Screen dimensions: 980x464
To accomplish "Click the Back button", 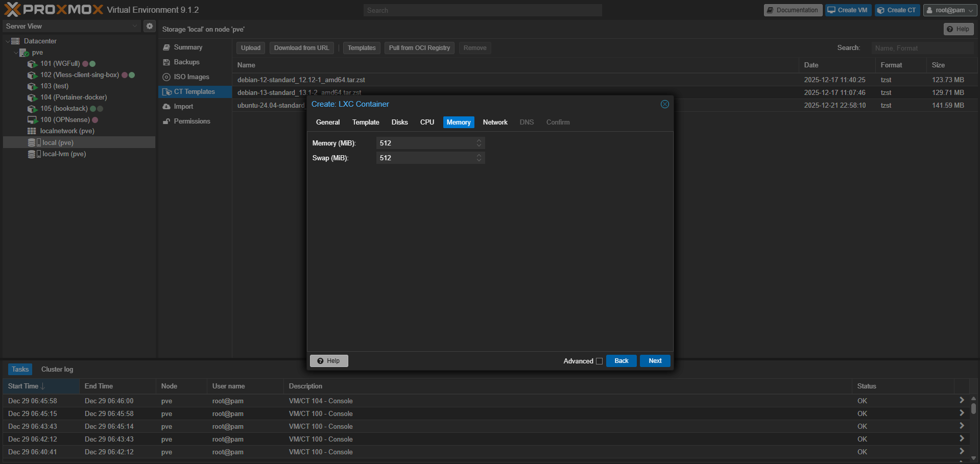I will coord(622,361).
